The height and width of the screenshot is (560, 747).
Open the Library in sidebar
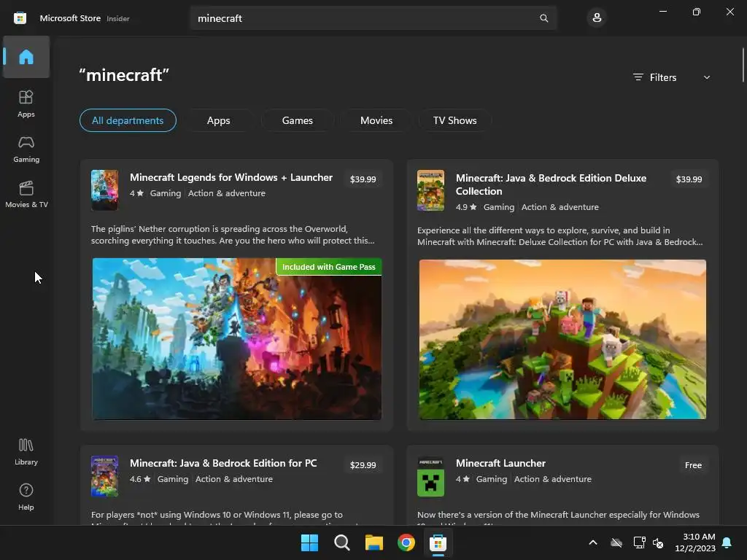pos(26,451)
